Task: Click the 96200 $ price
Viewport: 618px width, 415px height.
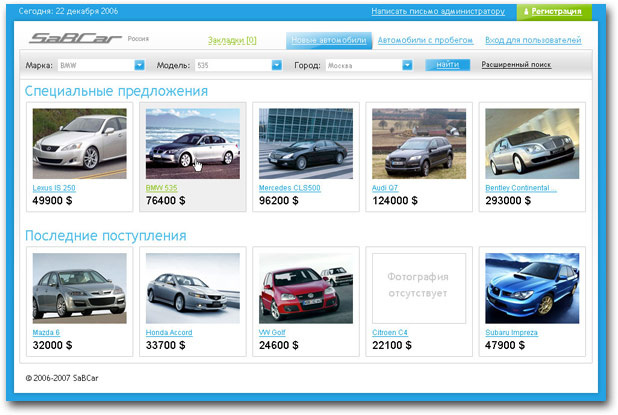Action: pyautogui.click(x=279, y=201)
